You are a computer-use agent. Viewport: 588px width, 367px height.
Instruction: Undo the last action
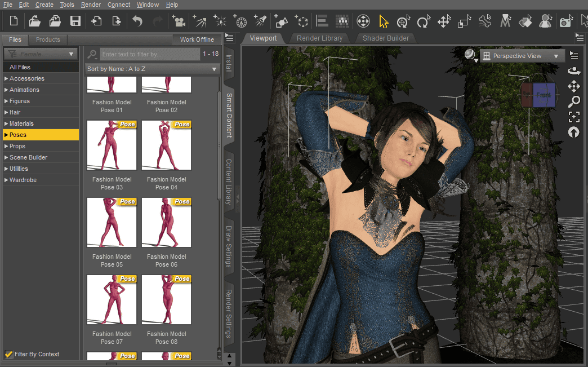pos(137,21)
